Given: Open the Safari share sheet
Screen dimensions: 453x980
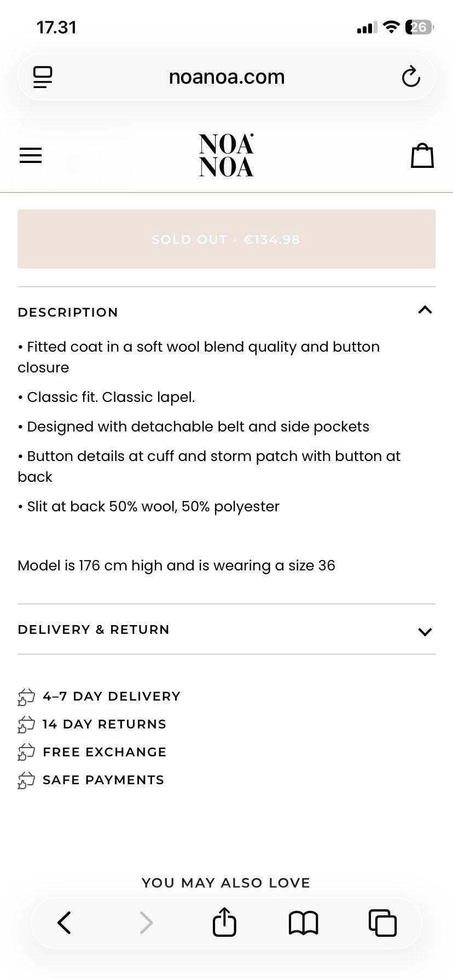Looking at the screenshot, I should point(224,923).
